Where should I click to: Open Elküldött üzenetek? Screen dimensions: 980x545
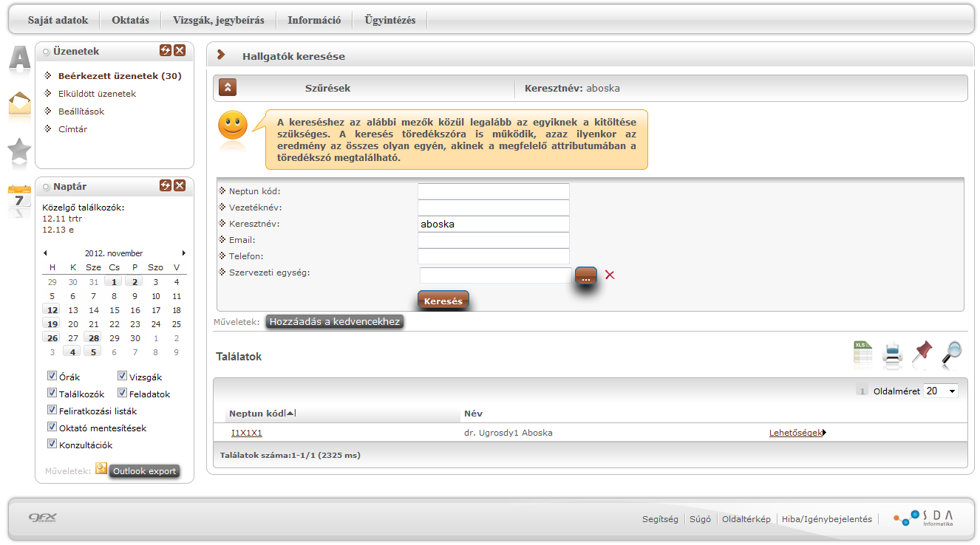click(x=98, y=94)
